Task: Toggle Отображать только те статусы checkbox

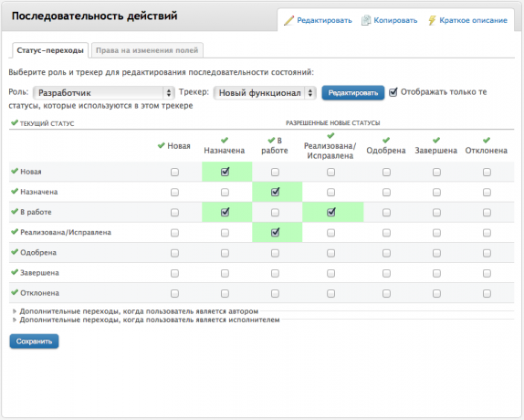Action: [x=393, y=92]
